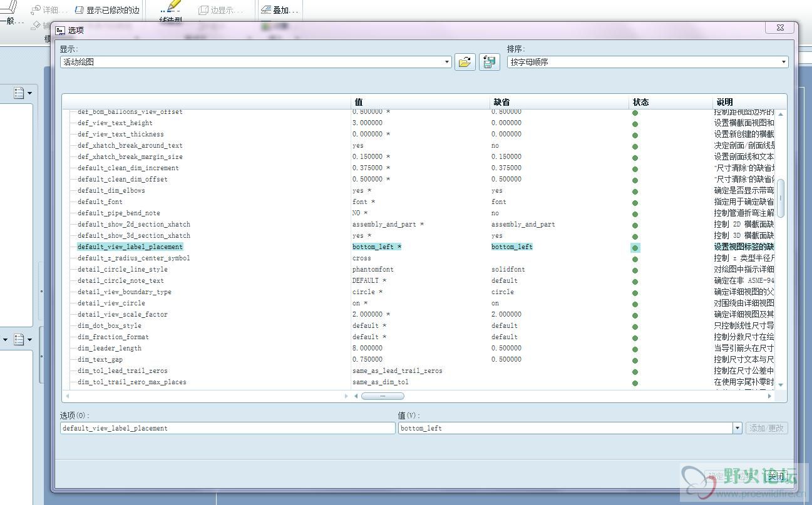This screenshot has width=812, height=505.
Task: Click upper list icon in left panel
Action: (19, 93)
